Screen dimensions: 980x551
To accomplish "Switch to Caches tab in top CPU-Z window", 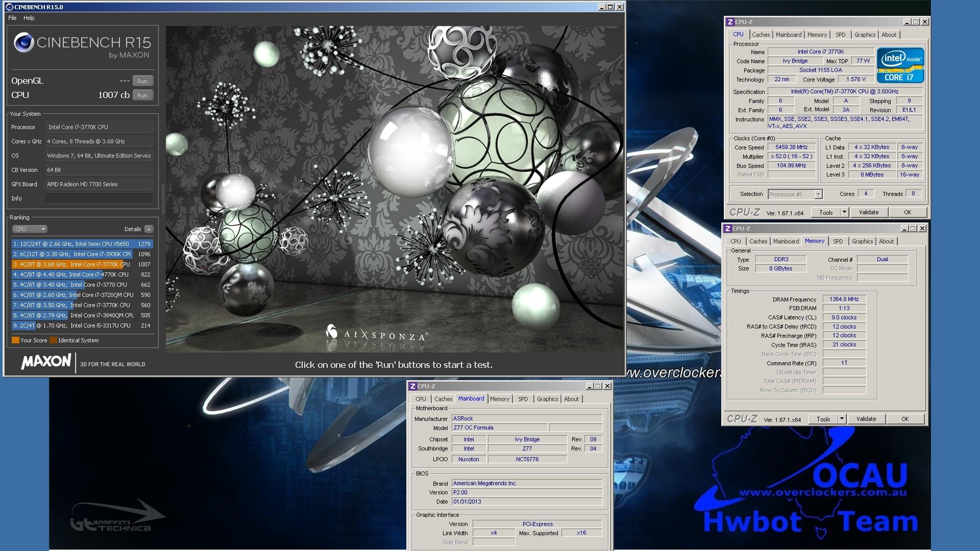I will 761,35.
